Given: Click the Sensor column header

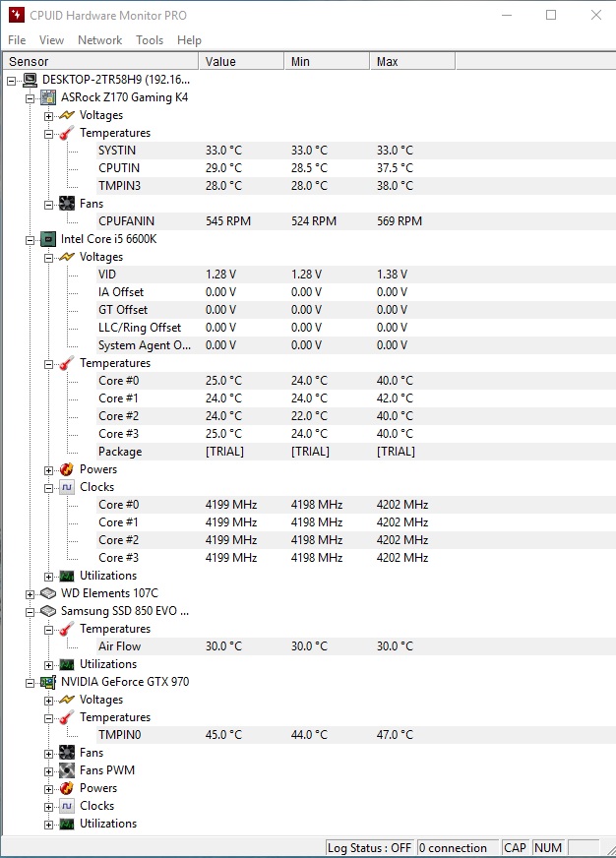Looking at the screenshot, I should click(x=100, y=61).
